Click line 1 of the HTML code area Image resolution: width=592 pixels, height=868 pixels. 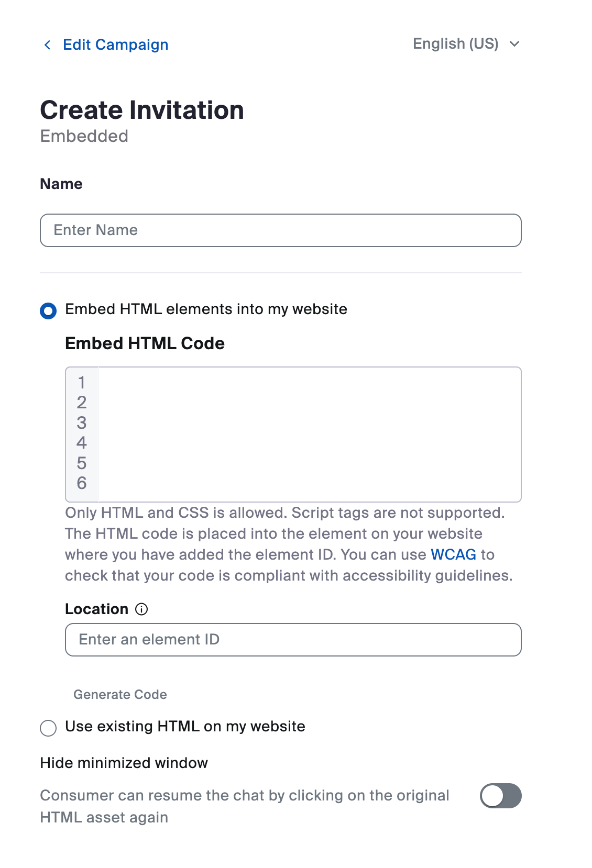coord(82,383)
